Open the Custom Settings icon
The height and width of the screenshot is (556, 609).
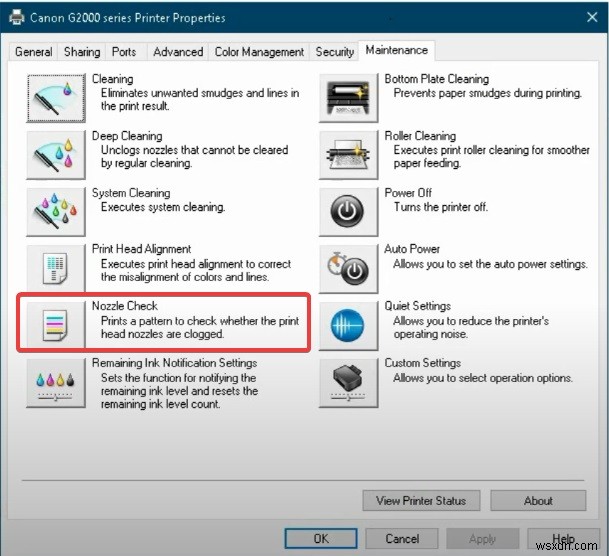tap(348, 382)
